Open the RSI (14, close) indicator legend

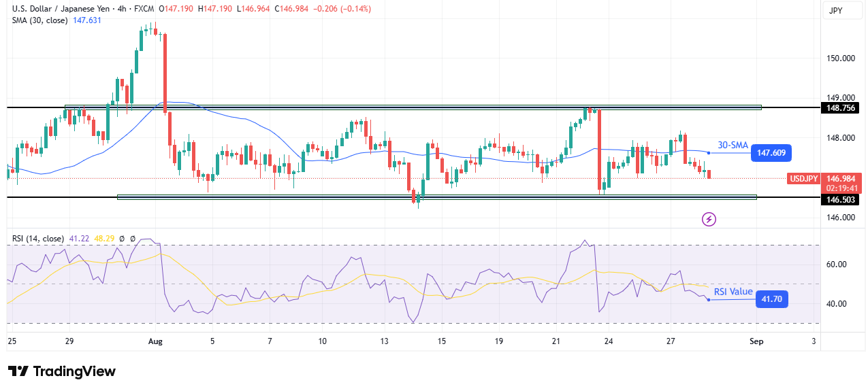38,239
